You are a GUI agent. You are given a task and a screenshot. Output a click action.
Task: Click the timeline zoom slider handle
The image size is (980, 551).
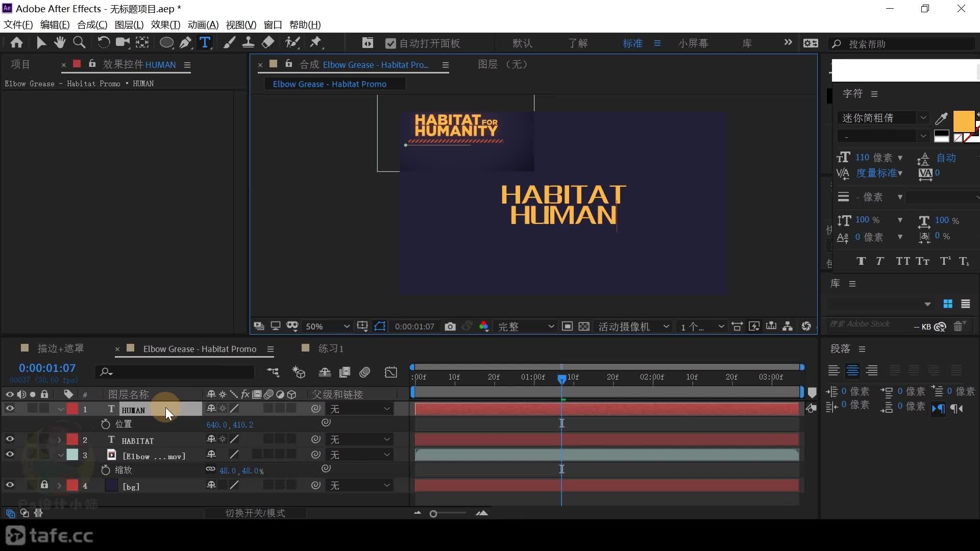tap(433, 513)
